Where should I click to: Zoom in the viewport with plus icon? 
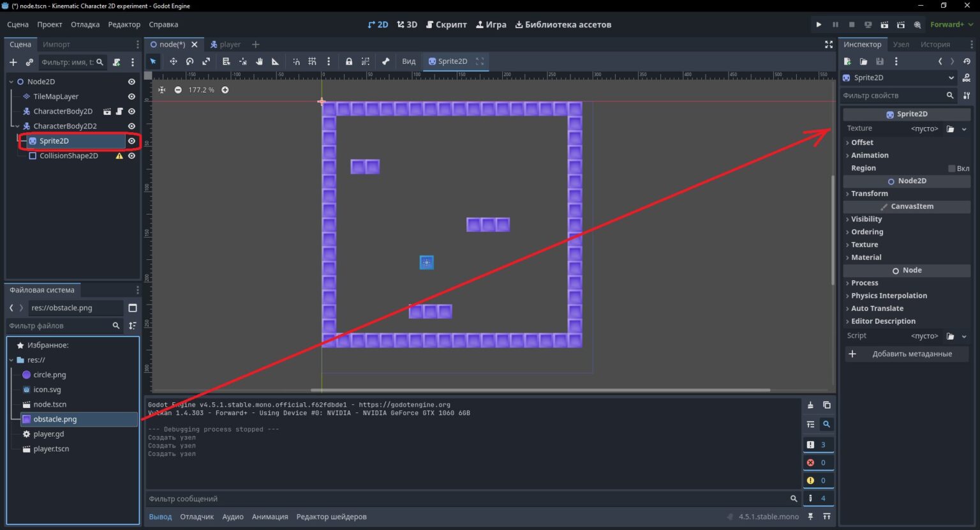coord(225,90)
